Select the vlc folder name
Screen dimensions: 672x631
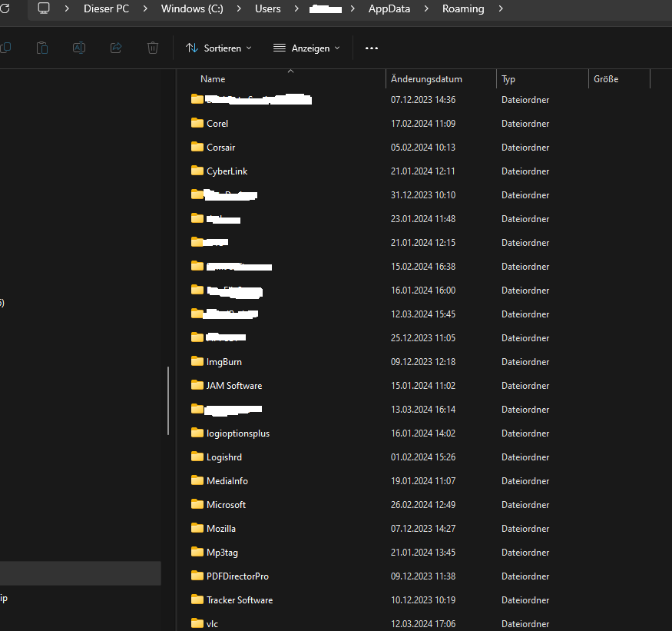tap(212, 624)
